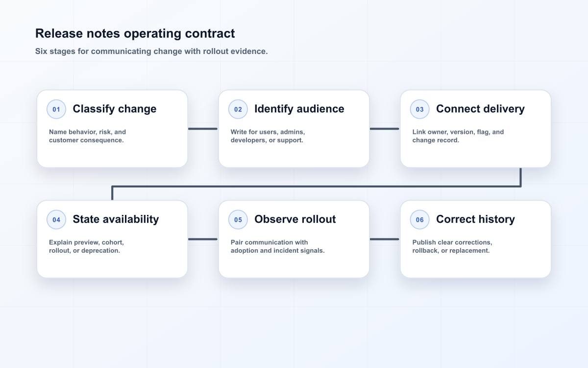This screenshot has width=588, height=368.
Task: Click the 04 step number badge
Action: click(56, 220)
